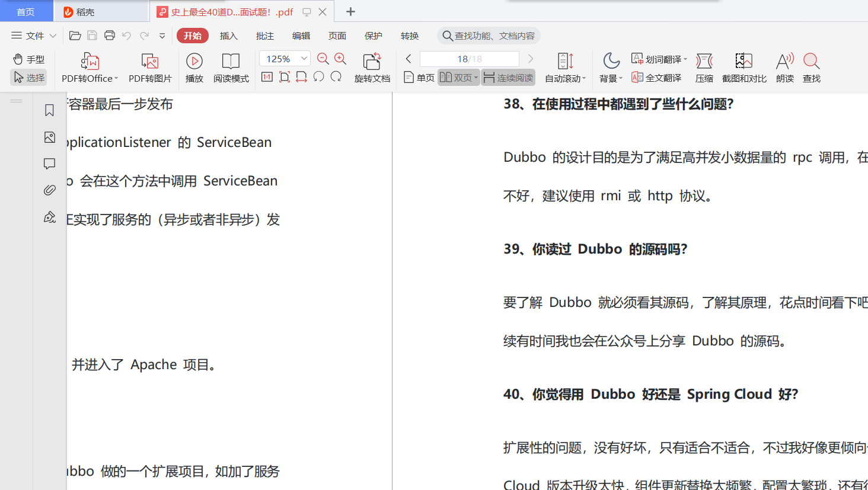Open 文件 menu dropdown arrow

click(x=53, y=36)
